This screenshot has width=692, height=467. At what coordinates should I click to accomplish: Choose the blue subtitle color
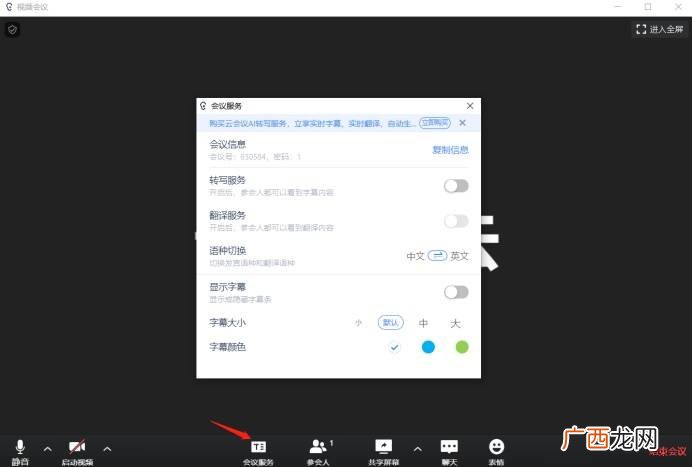point(428,347)
